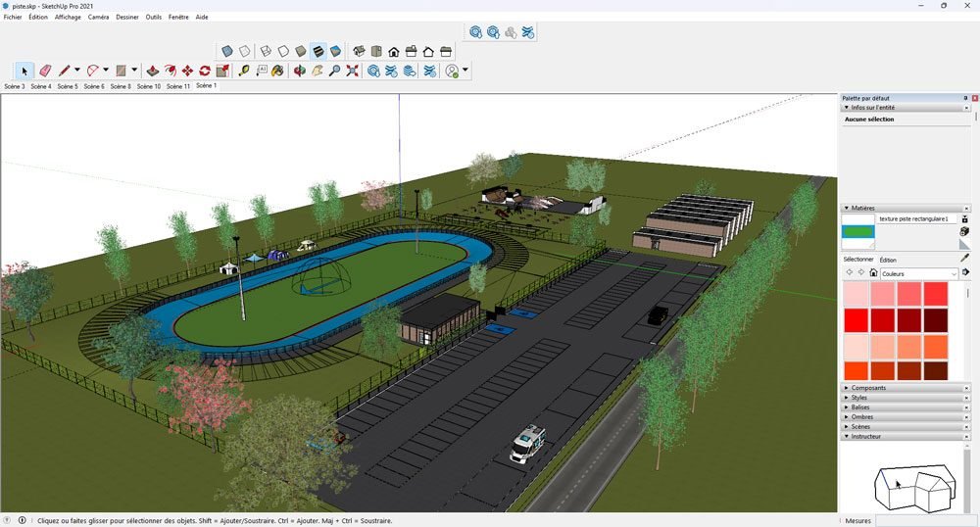Open the Couleurs materials library dropdown
This screenshot has width=980, height=527.
pyautogui.click(x=919, y=273)
